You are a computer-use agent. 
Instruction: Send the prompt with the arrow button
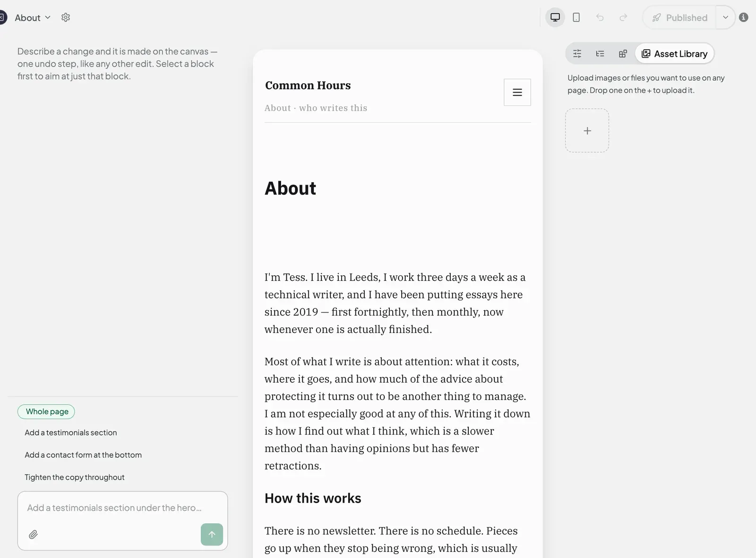[212, 534]
